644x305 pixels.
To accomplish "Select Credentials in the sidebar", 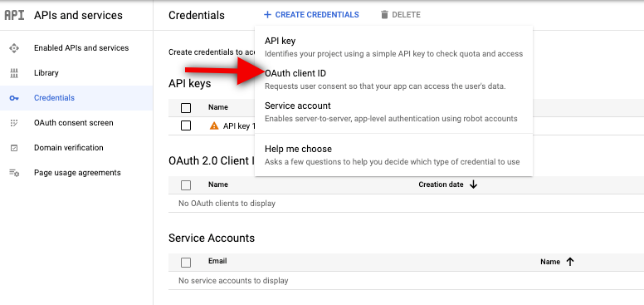I will (54, 98).
